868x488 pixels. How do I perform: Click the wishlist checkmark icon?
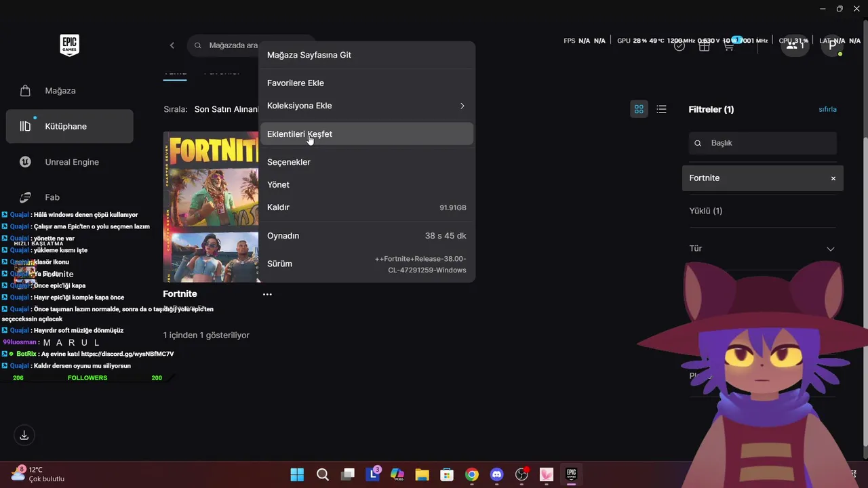pos(679,45)
